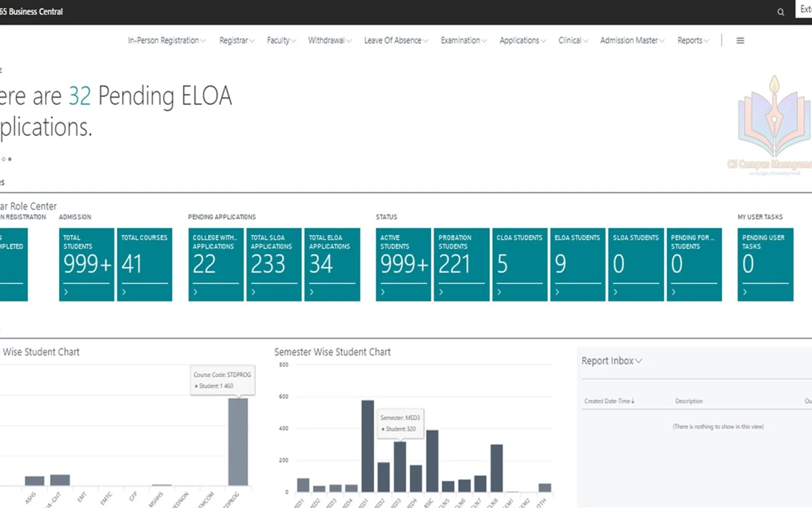Open the SLOA Students tile
This screenshot has width=812, height=508.
click(636, 264)
